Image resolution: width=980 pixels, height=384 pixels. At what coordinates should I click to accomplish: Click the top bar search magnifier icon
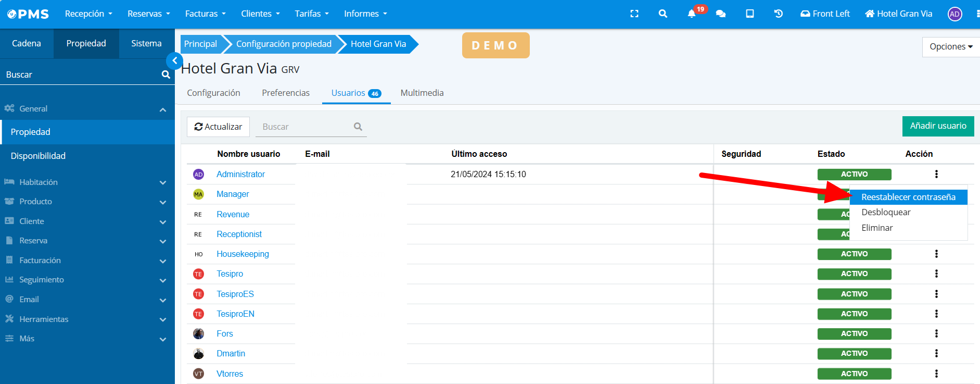(x=663, y=14)
